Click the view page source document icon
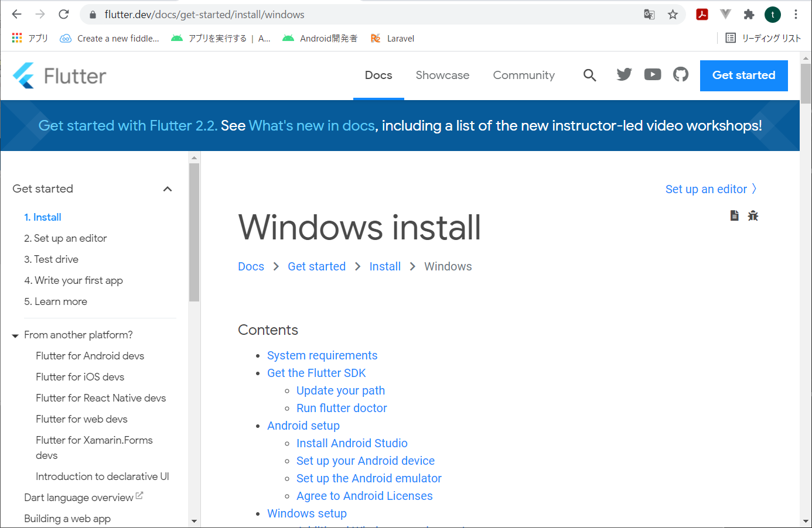Image resolution: width=812 pixels, height=528 pixels. tap(735, 215)
